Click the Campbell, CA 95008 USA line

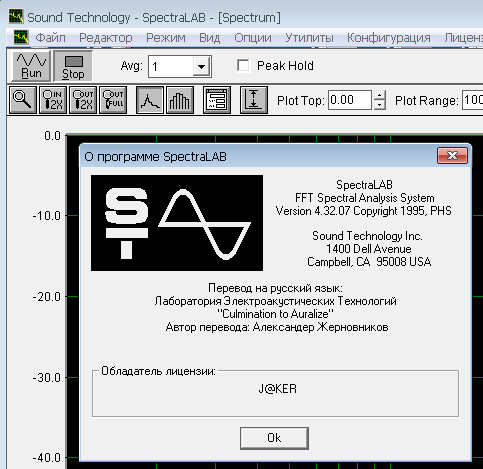click(369, 262)
